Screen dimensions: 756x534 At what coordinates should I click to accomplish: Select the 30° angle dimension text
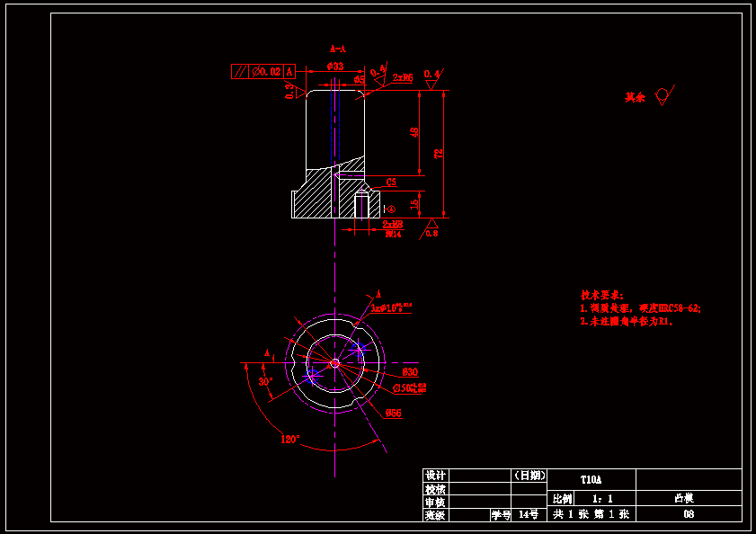click(266, 381)
